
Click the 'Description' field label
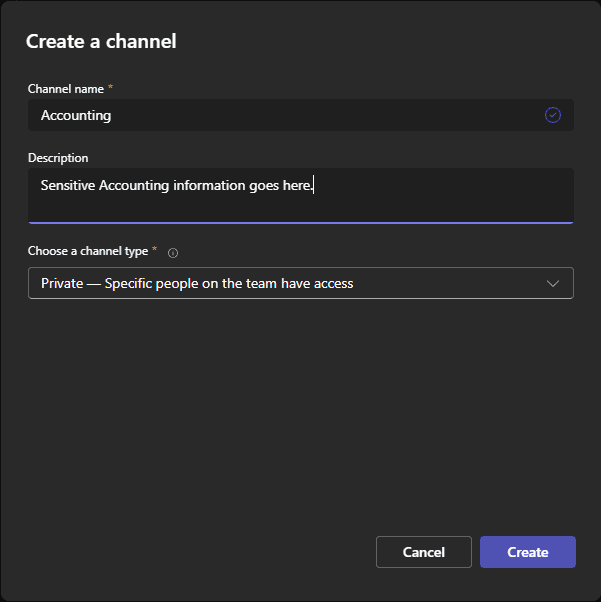tap(58, 157)
